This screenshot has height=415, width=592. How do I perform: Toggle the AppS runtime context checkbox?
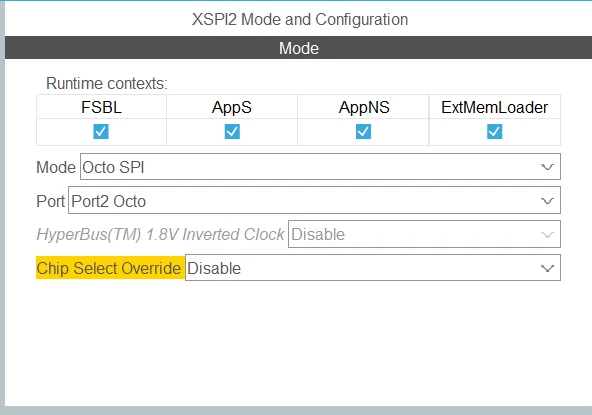point(232,132)
